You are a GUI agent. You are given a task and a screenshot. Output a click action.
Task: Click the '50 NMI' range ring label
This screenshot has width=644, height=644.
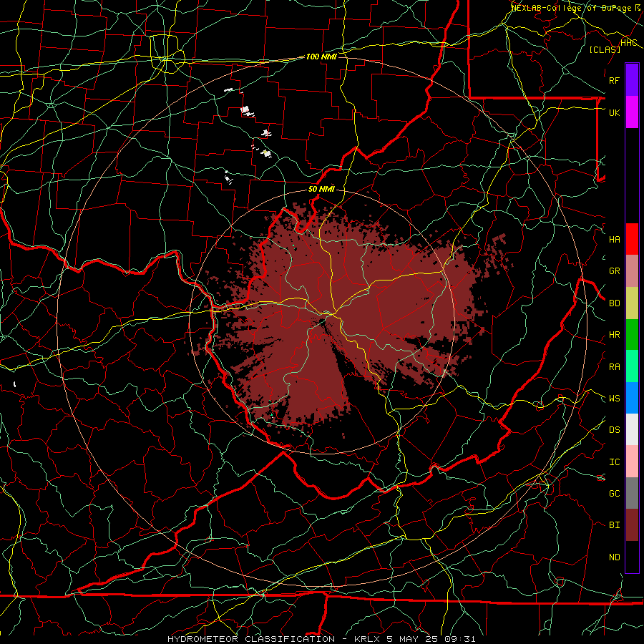pos(321,189)
